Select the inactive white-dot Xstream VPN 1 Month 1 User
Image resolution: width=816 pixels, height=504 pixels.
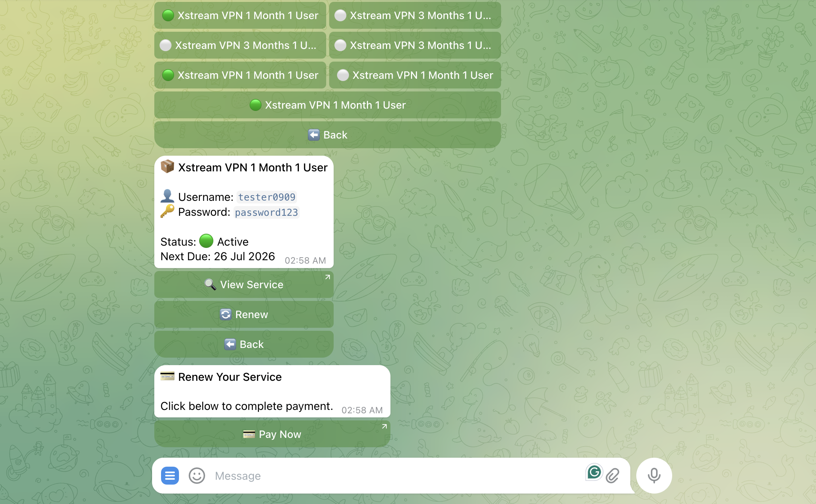pyautogui.click(x=415, y=75)
